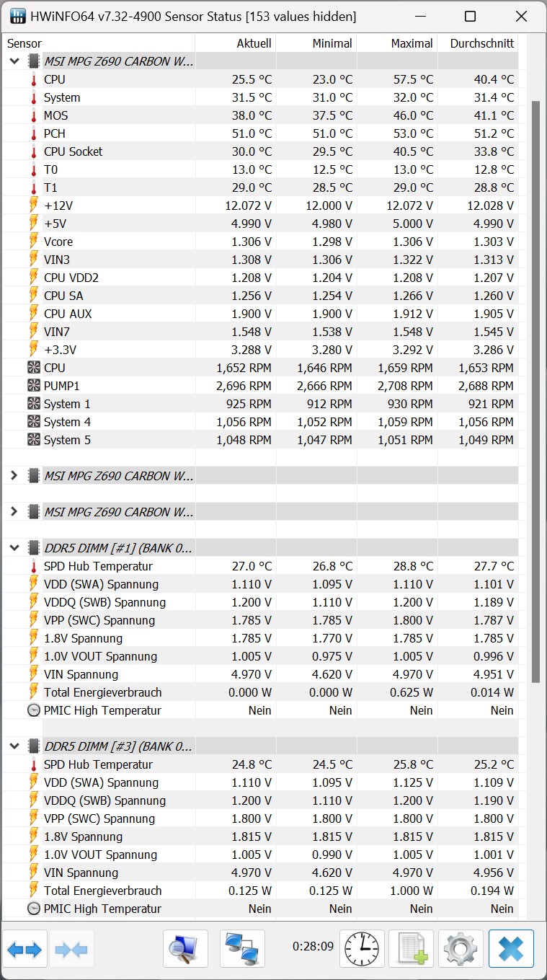Open sensor settings gear icon
547x980 pixels.
pos(461,949)
